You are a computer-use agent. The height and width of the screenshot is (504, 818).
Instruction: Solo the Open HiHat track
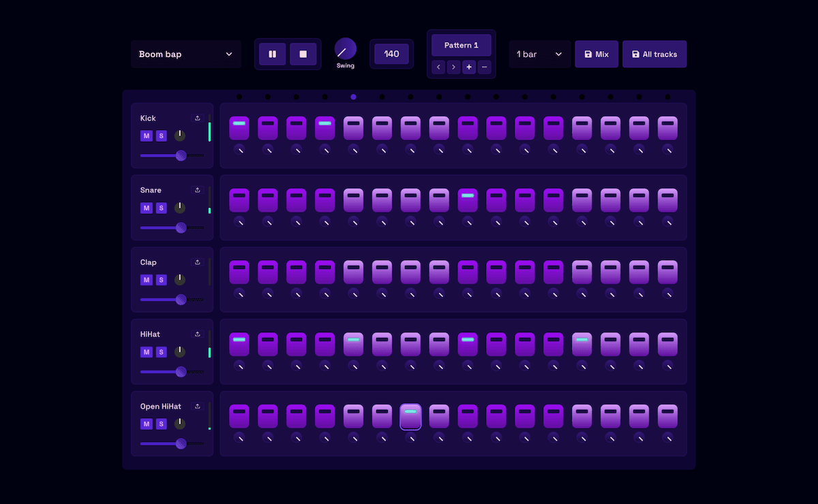(162, 424)
